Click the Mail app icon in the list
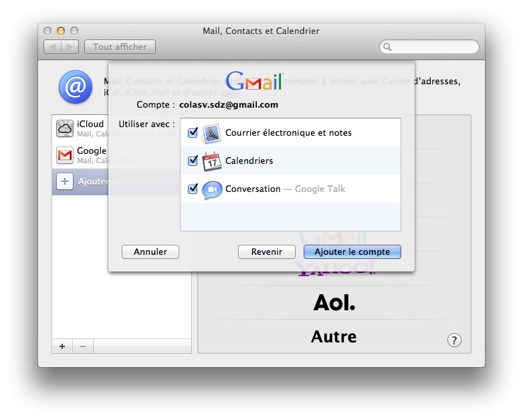The height and width of the screenshot is (420, 523). [x=212, y=133]
